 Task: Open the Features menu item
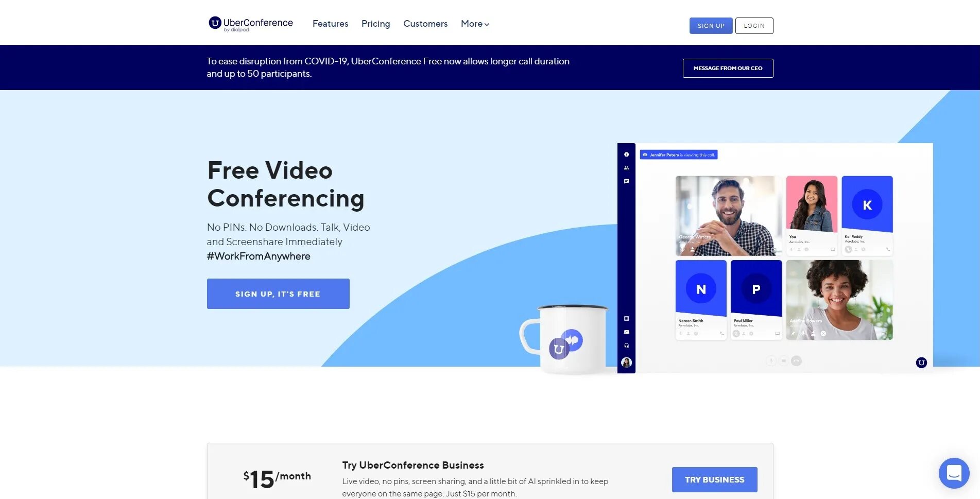point(330,24)
